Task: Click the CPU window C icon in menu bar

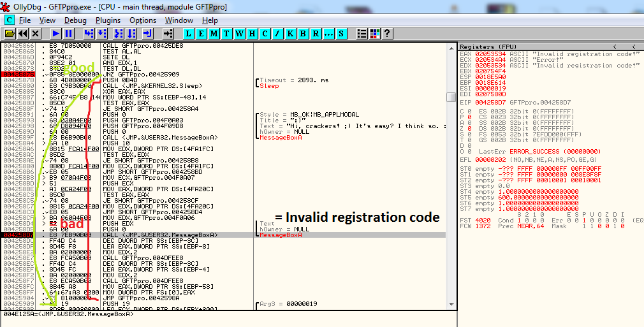Action: [9, 20]
